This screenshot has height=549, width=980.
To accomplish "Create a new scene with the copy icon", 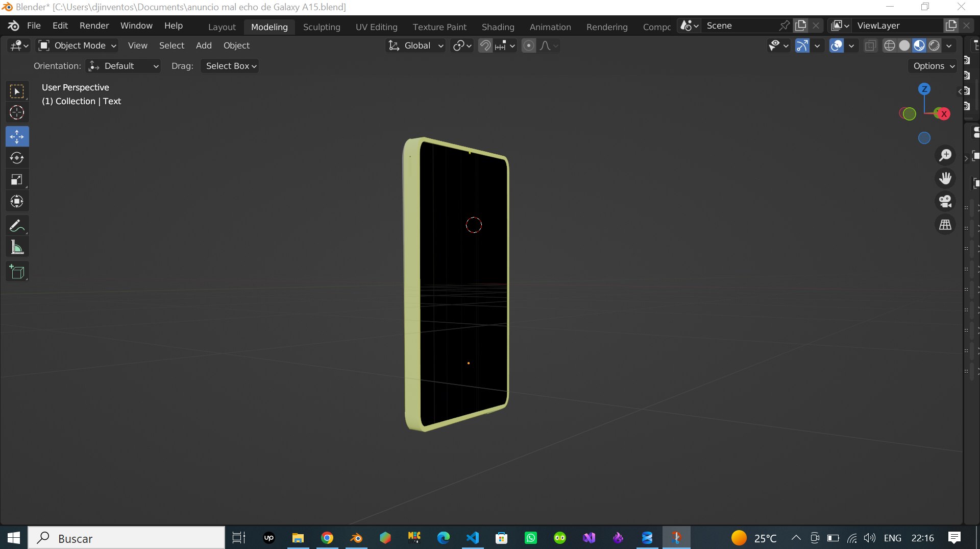I will click(801, 26).
